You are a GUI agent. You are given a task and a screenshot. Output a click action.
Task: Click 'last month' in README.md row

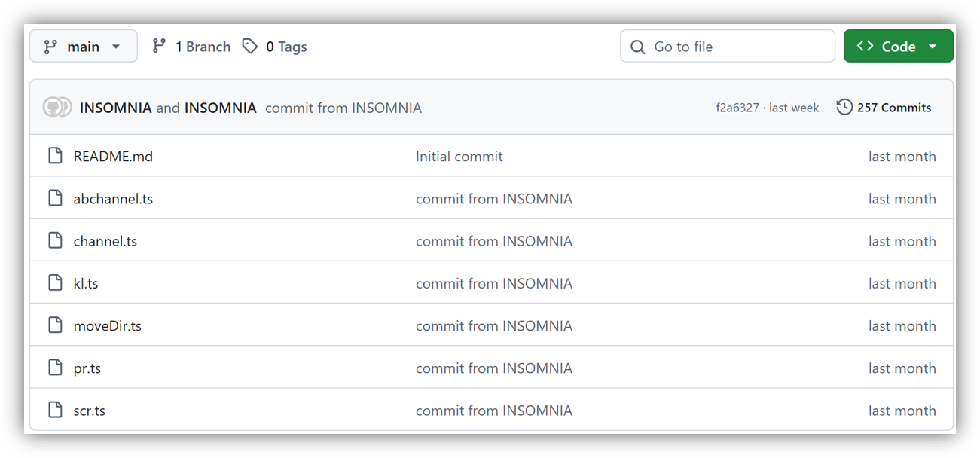tap(902, 157)
